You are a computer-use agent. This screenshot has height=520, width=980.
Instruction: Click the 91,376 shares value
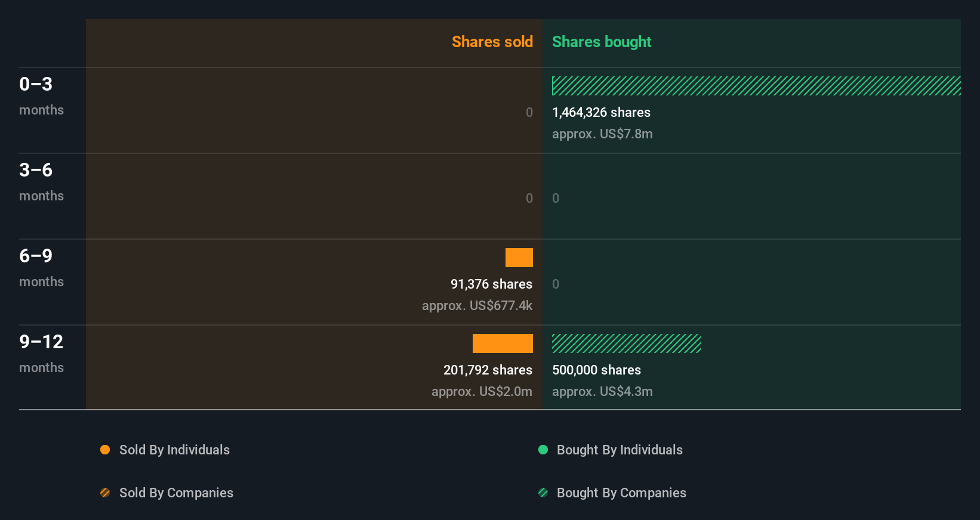(x=491, y=284)
